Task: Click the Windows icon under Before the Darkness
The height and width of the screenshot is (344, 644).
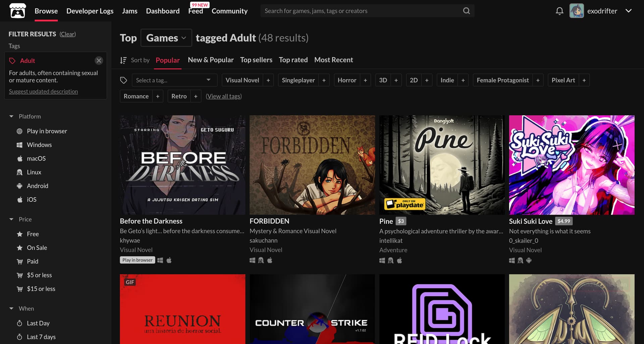Action: point(160,260)
